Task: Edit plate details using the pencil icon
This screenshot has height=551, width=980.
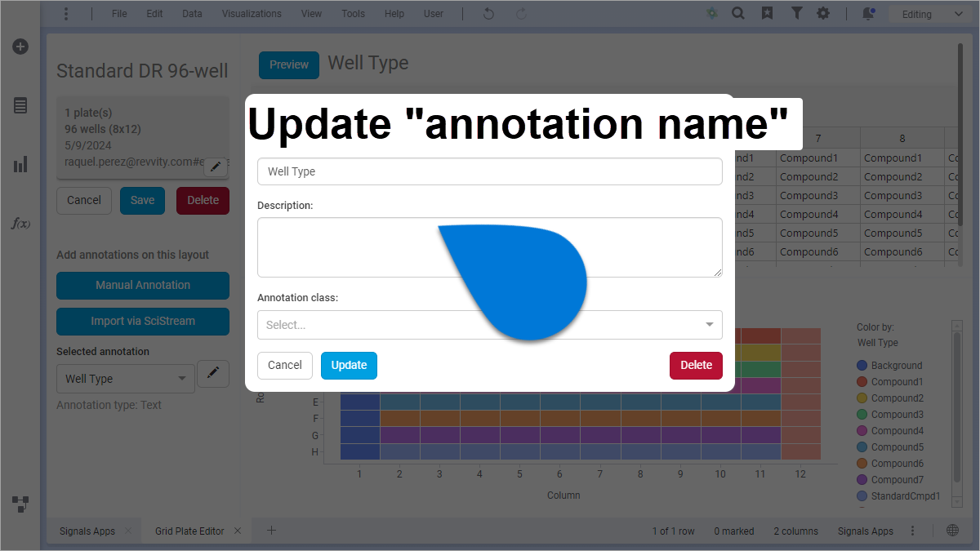Action: (x=215, y=167)
